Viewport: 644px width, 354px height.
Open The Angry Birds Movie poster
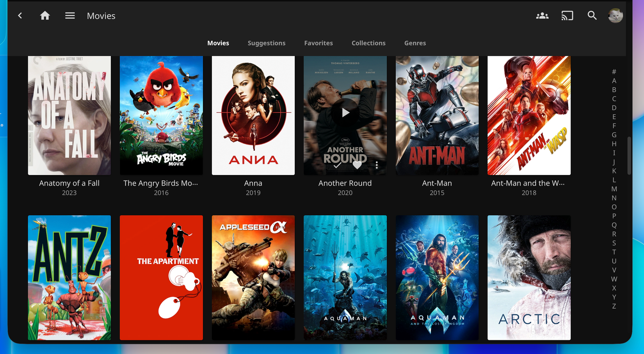pos(161,115)
